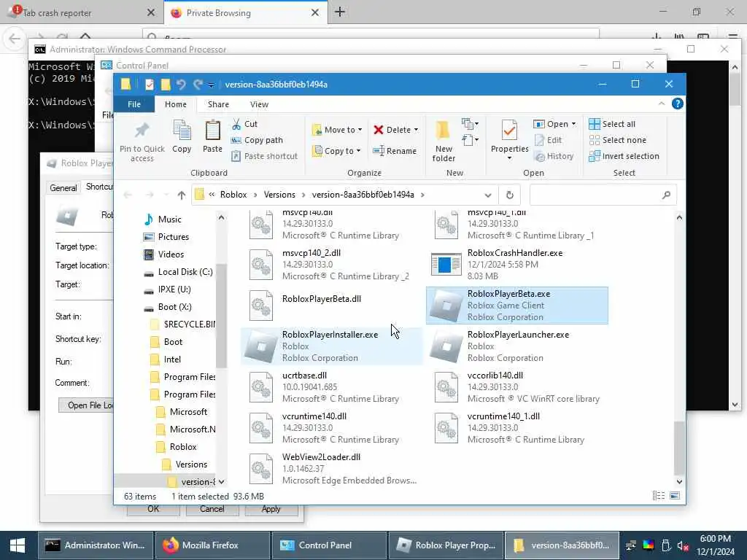
Task: Click the muted volume tray icon
Action: click(x=683, y=545)
